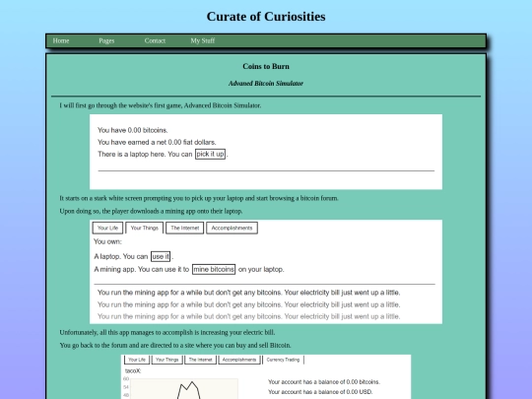Image resolution: width=532 pixels, height=399 pixels.
Task: Click 'You have earned a net 0.00 fiat dollars.'
Action: (x=157, y=142)
